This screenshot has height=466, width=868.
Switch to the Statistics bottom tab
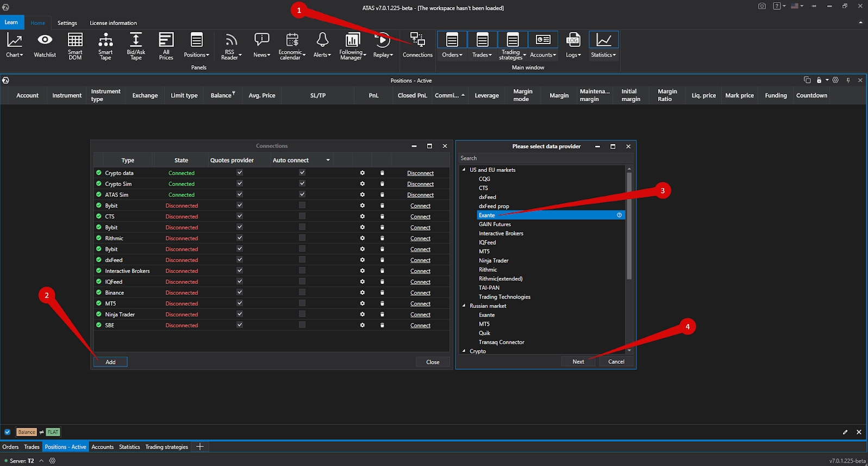pos(129,447)
